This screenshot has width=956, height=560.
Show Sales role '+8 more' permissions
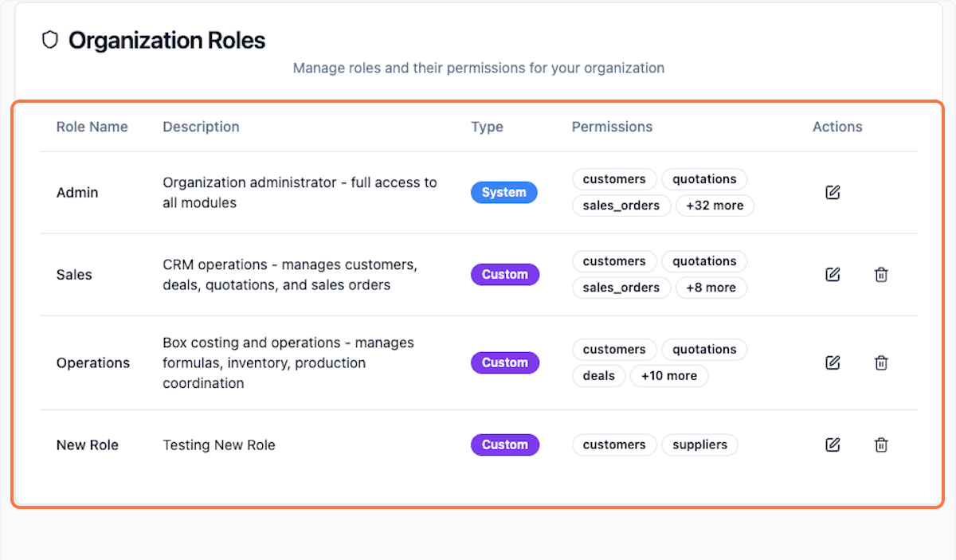(711, 288)
